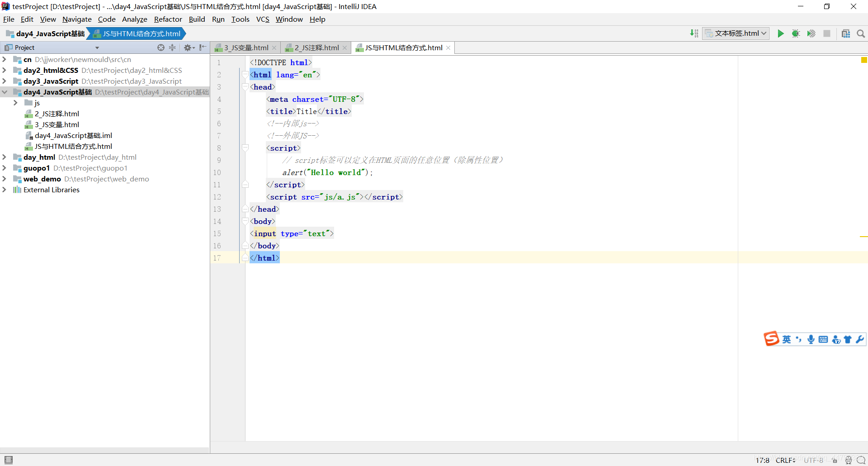
Task: Click the Sogou S logo on IME bar
Action: click(x=771, y=339)
